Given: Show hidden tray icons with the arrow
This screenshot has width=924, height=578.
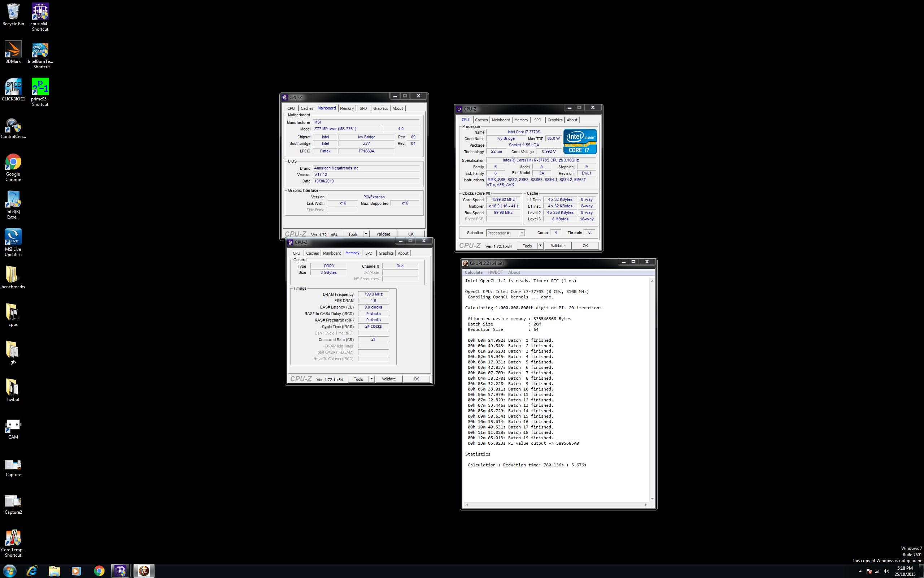Looking at the screenshot, I should (860, 571).
